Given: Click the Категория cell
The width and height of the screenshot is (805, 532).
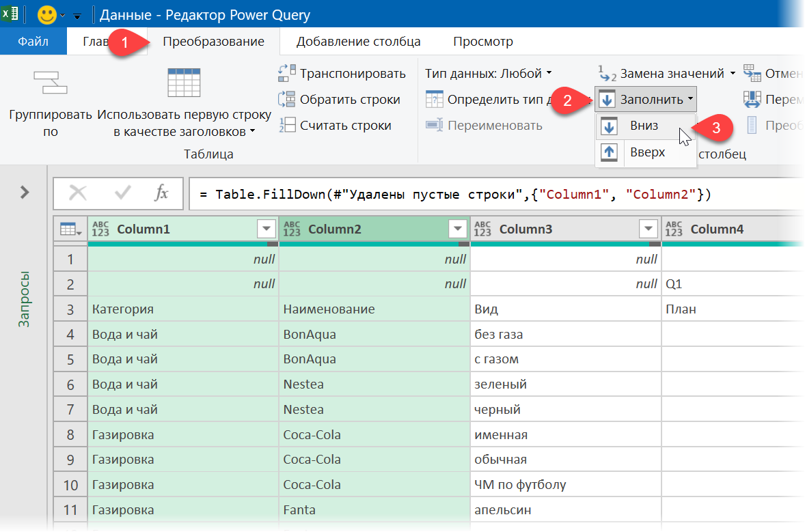Looking at the screenshot, I should [x=183, y=309].
